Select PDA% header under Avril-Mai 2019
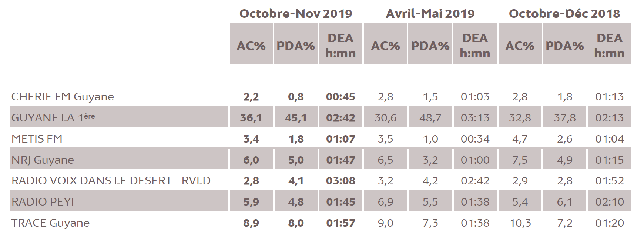 click(x=430, y=46)
